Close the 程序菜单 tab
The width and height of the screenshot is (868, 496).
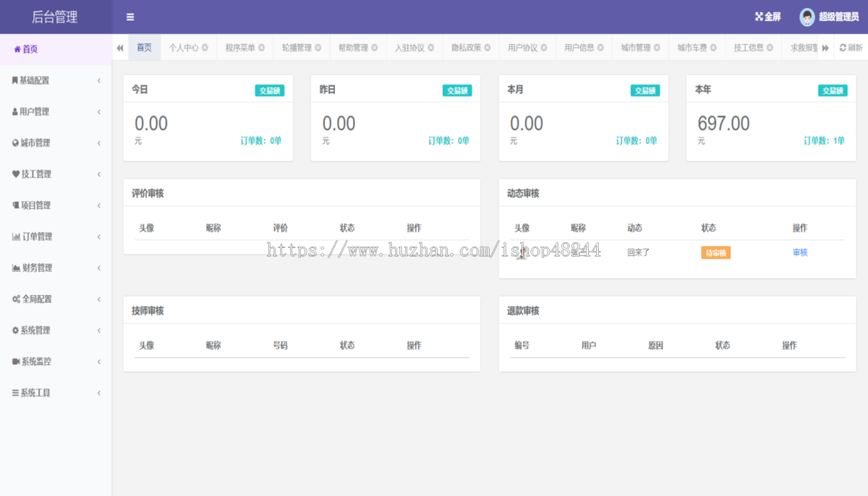click(261, 48)
